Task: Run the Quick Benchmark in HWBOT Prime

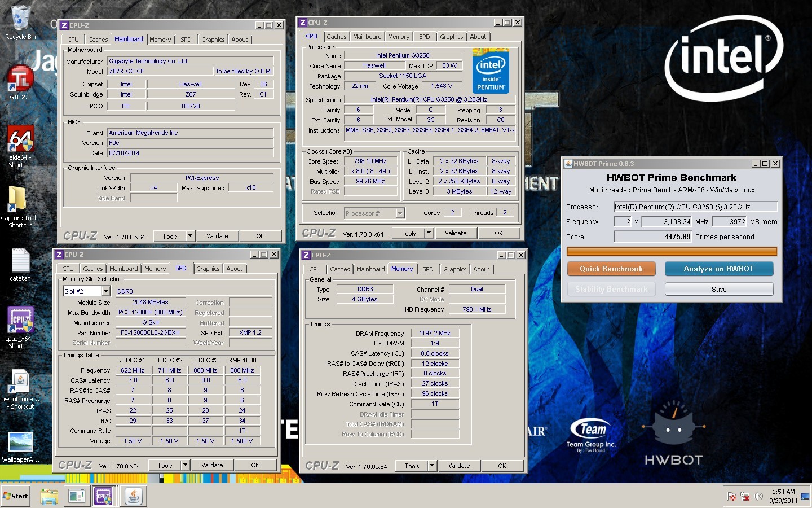Action: pos(611,269)
